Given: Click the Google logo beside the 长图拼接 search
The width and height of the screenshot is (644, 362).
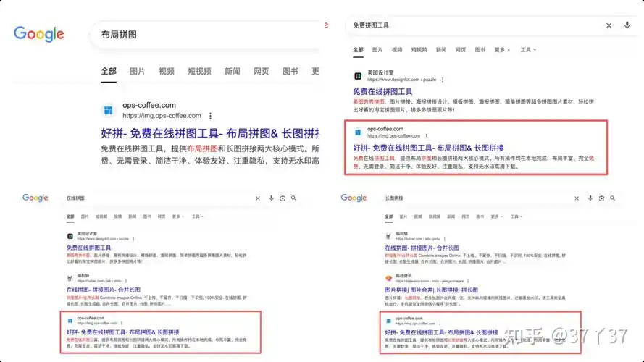Looking at the screenshot, I should [x=354, y=198].
